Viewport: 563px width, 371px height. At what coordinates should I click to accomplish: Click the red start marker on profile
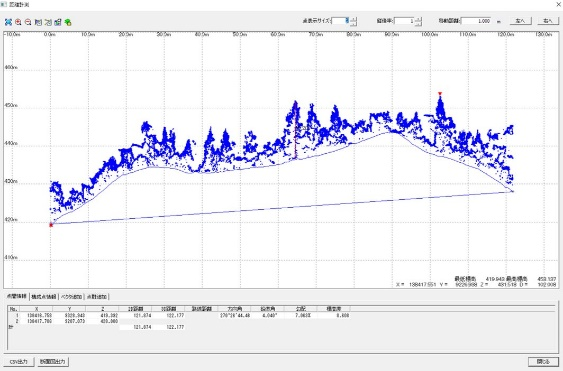click(x=51, y=225)
